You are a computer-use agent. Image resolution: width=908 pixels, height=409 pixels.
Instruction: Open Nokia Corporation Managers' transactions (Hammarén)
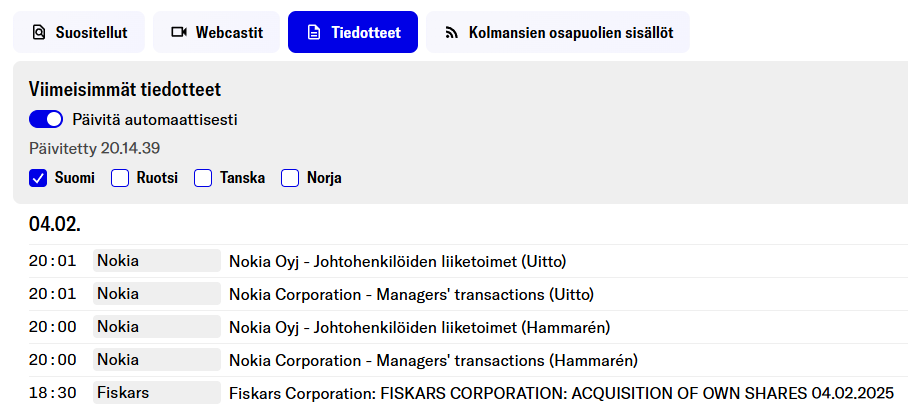[x=433, y=360]
